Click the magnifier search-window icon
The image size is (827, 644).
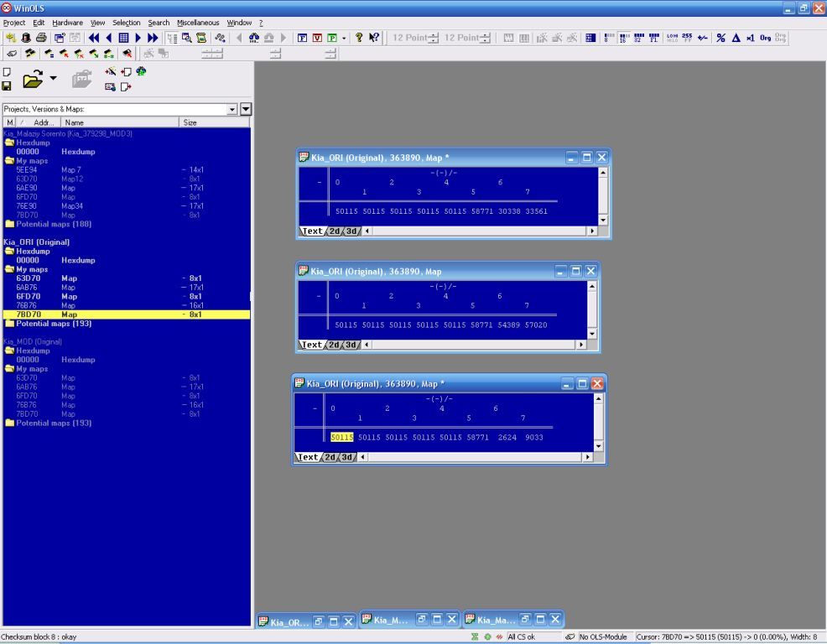[187, 38]
